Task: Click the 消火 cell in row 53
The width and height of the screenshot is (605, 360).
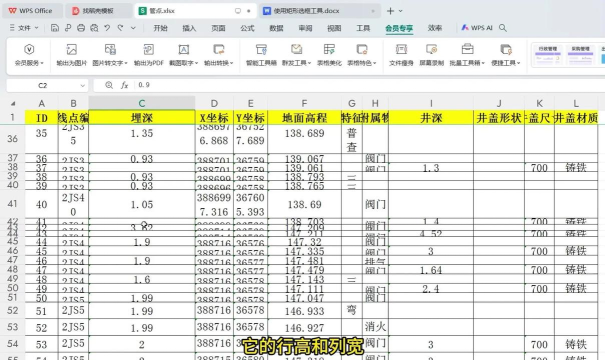Action: 375,327
